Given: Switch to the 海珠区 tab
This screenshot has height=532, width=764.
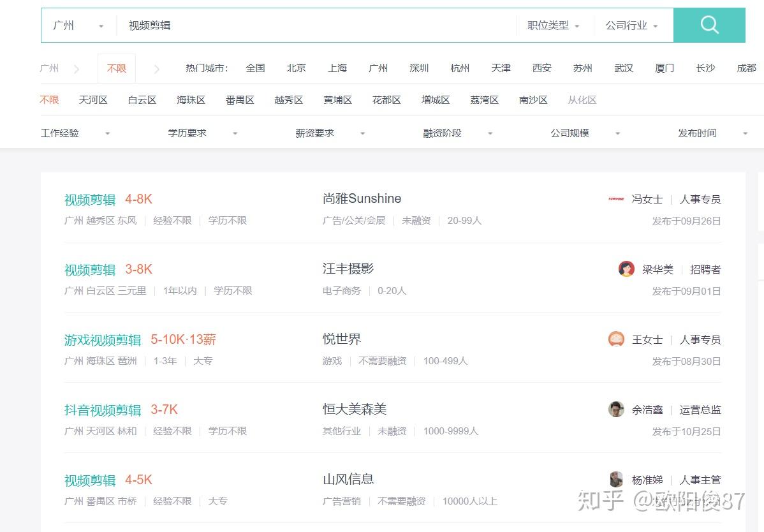Looking at the screenshot, I should point(191,100).
